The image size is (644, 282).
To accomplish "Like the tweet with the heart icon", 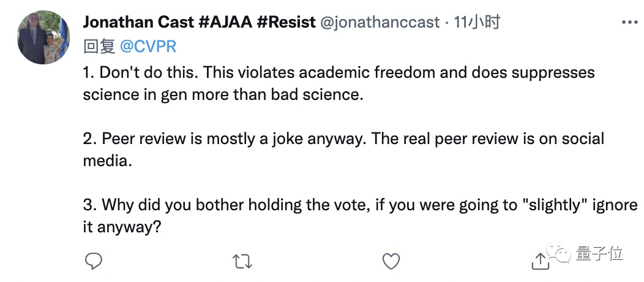I will tap(391, 262).
